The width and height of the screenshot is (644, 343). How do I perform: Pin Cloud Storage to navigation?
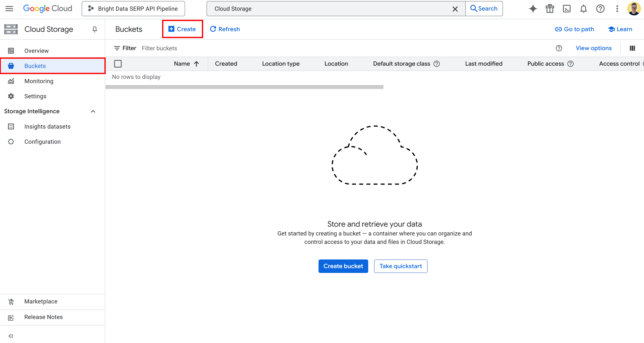[x=95, y=29]
